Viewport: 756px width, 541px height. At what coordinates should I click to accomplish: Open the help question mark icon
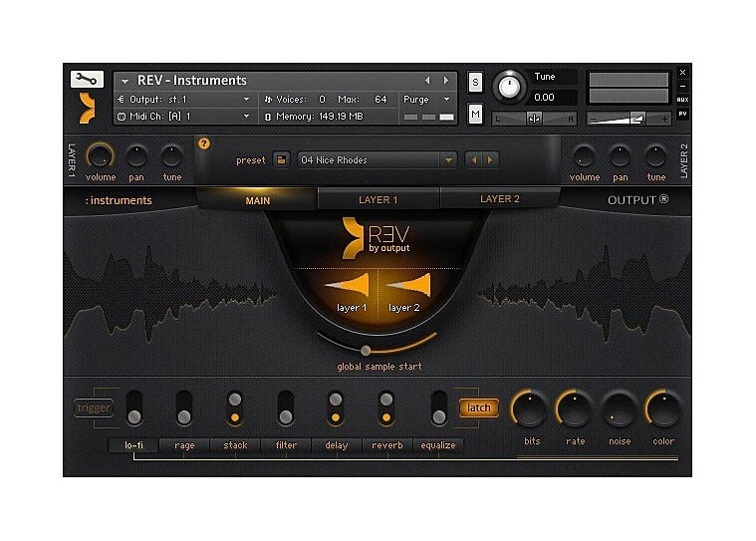[x=204, y=143]
